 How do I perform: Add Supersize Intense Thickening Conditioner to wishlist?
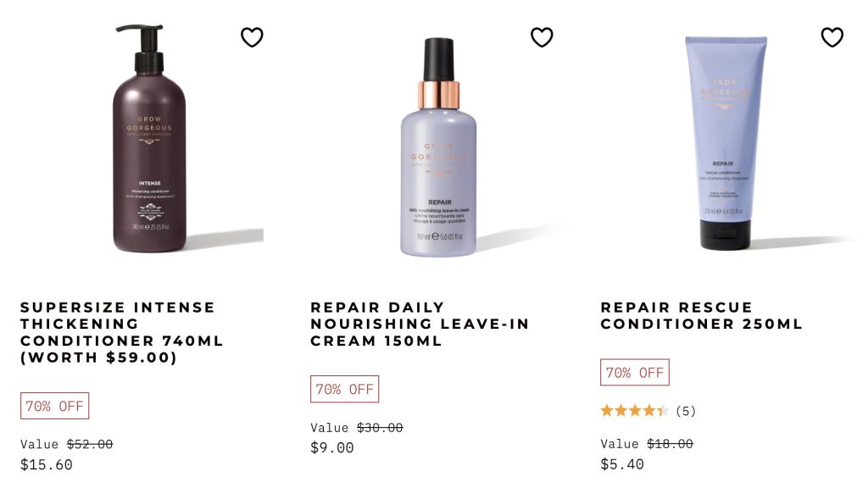click(x=252, y=37)
